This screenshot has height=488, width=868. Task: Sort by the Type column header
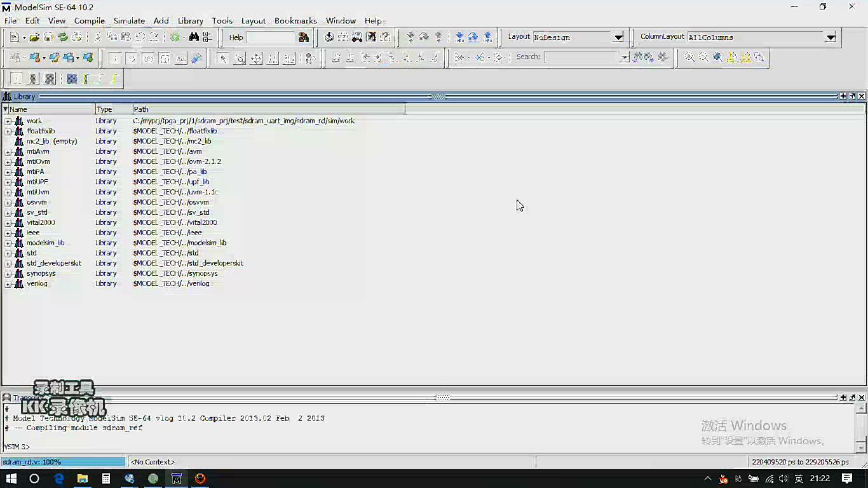coord(114,109)
